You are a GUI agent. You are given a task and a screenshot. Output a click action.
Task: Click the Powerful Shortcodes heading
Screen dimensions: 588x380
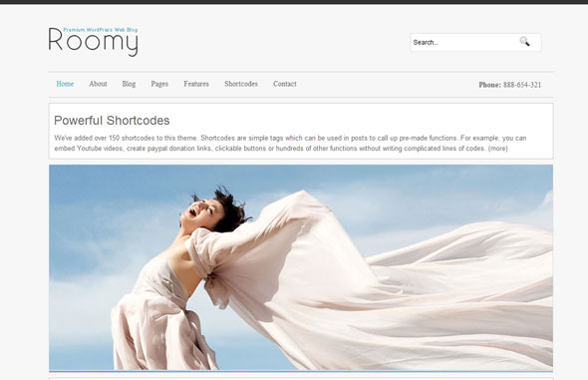[112, 121]
